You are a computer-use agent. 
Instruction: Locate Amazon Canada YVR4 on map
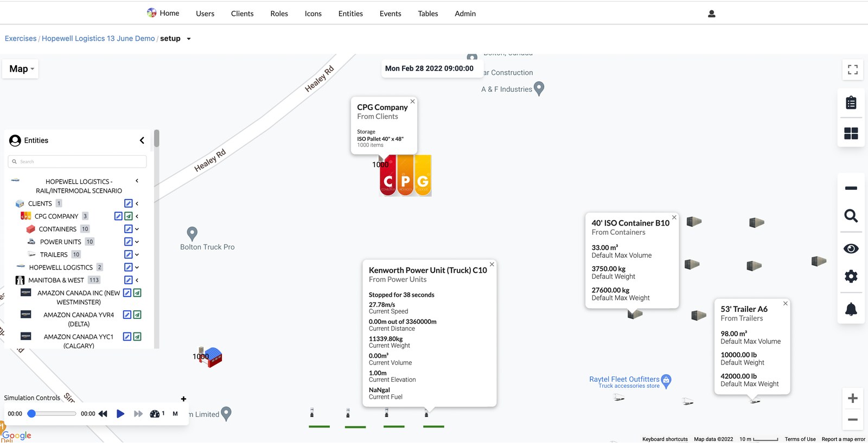137,315
